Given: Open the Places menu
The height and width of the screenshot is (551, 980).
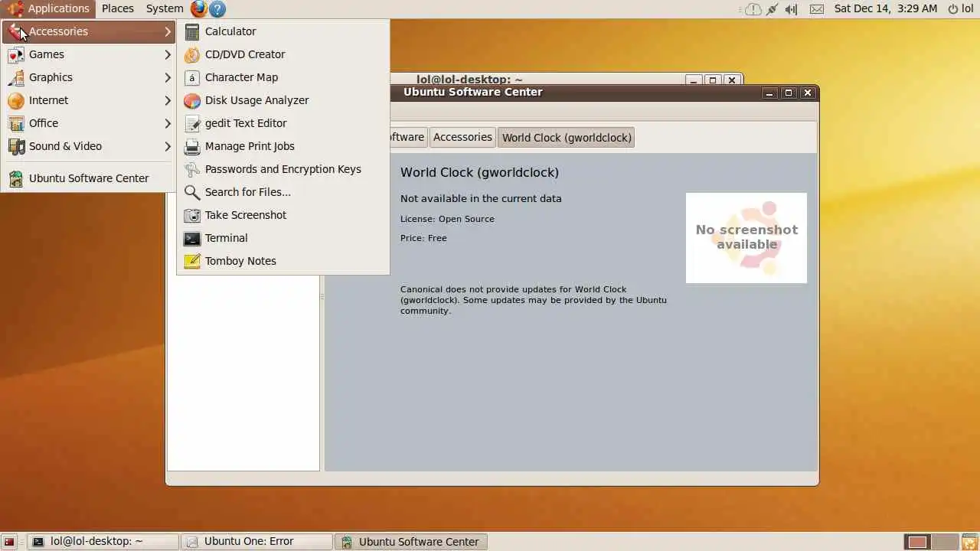Looking at the screenshot, I should [118, 8].
